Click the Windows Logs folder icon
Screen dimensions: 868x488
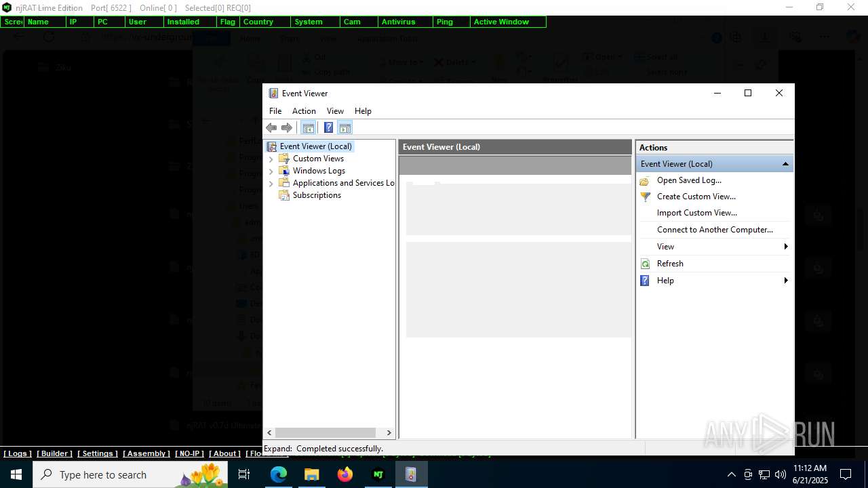[284, 171]
